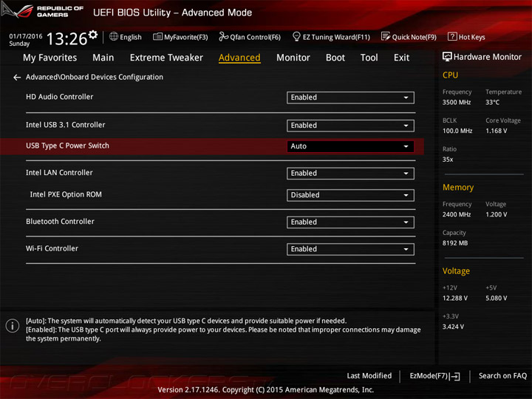Switch to the Main tab

(x=103, y=58)
